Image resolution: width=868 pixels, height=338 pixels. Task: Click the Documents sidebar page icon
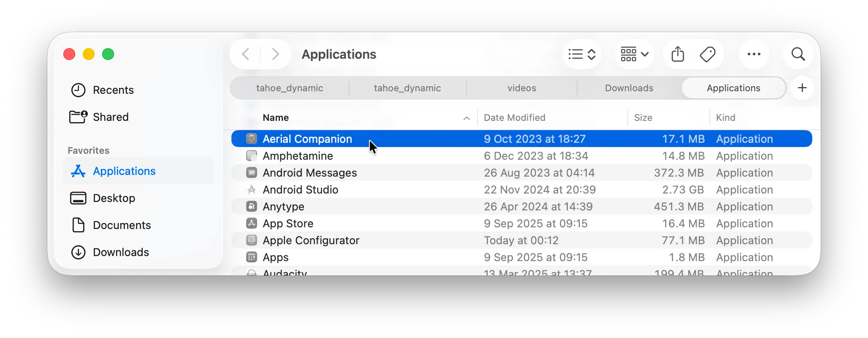(78, 225)
